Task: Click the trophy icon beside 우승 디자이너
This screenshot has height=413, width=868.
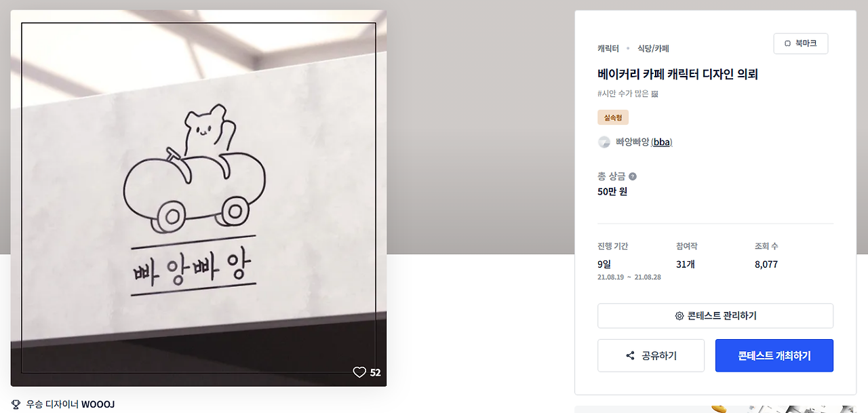Action: [x=16, y=404]
